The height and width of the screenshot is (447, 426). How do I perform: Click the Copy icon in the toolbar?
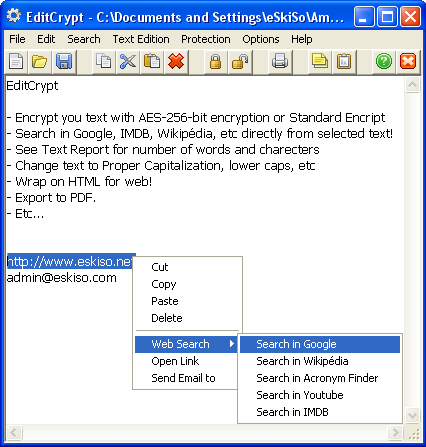[x=104, y=62]
